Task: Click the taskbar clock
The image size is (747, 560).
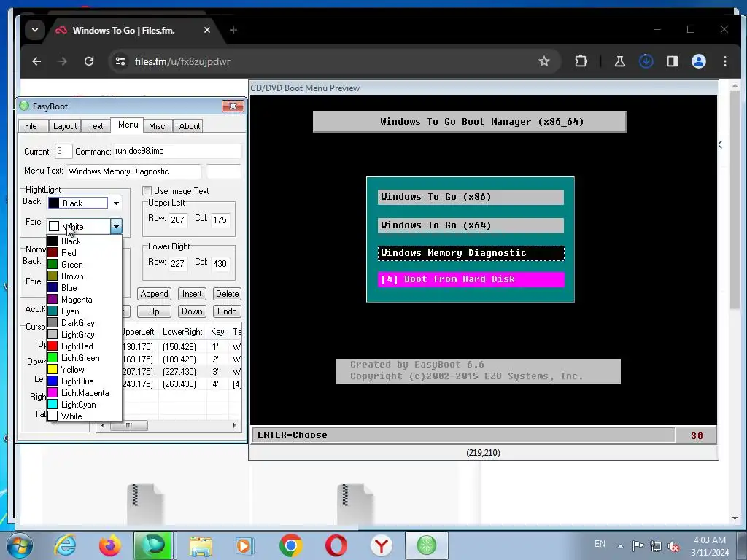Action: 710,546
